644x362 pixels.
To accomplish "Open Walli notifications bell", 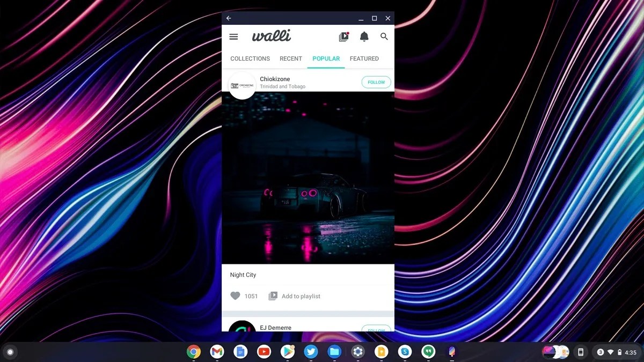I will 364,36.
